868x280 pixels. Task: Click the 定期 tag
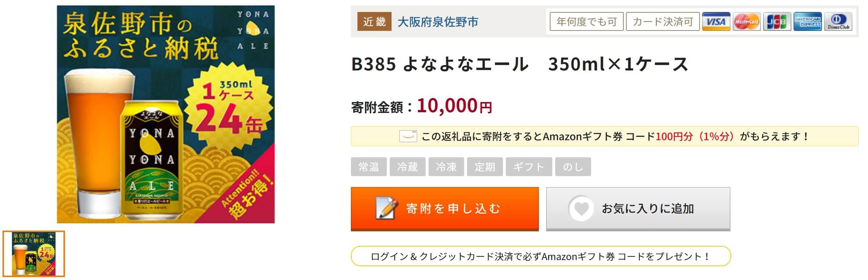[x=485, y=167]
